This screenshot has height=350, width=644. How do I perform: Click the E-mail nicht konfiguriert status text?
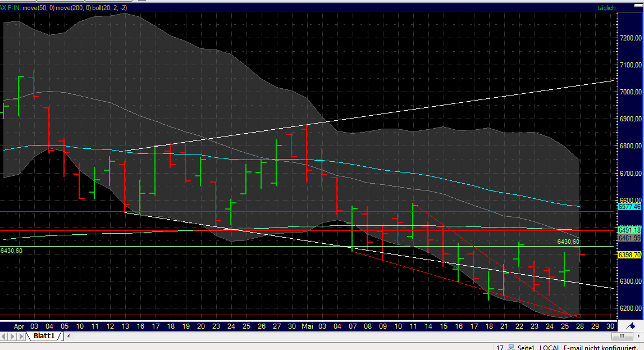coord(601,347)
